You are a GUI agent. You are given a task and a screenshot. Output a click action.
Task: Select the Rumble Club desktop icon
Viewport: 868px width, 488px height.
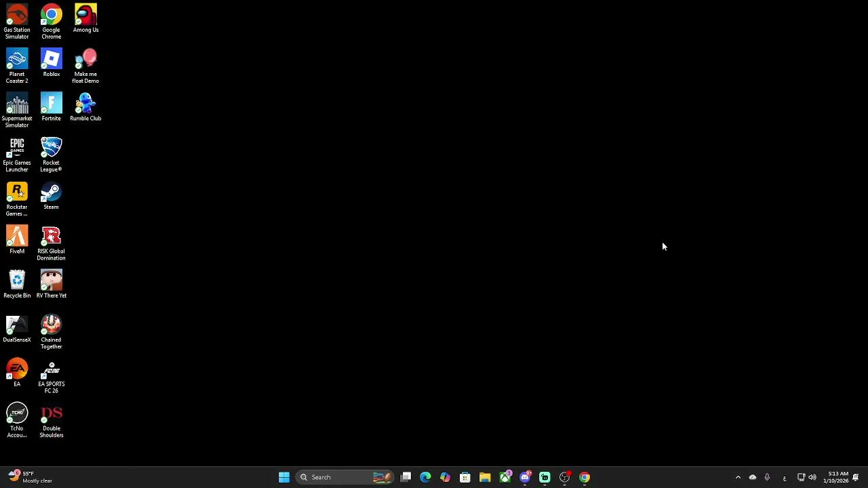click(x=85, y=107)
